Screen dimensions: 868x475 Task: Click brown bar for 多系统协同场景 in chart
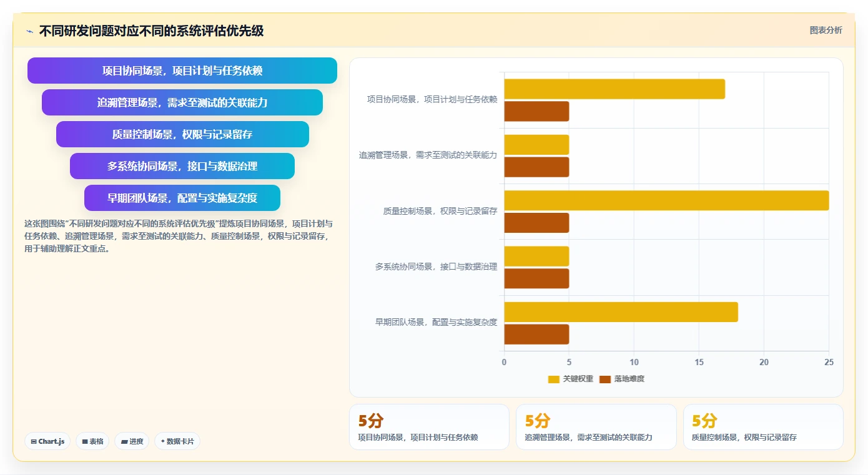click(x=536, y=278)
